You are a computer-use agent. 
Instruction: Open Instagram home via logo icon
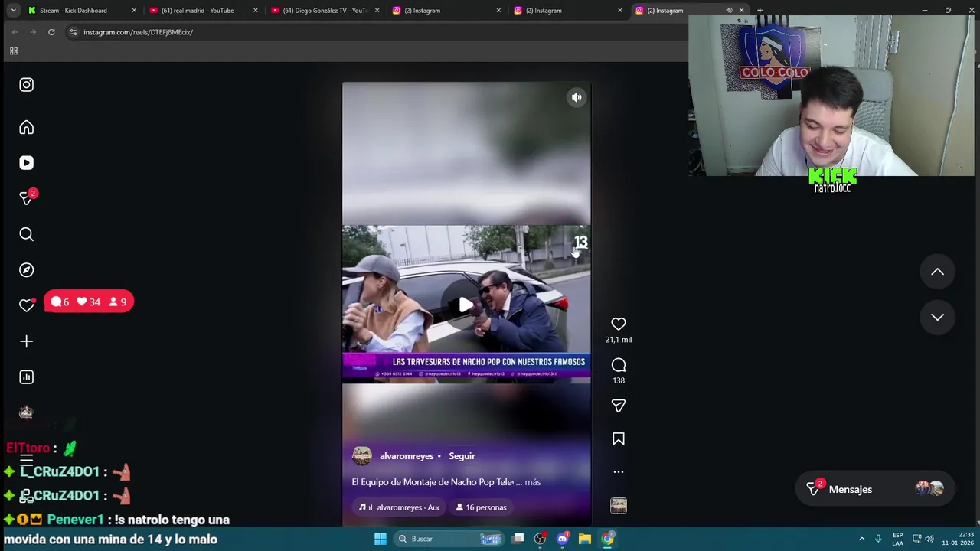(x=27, y=85)
